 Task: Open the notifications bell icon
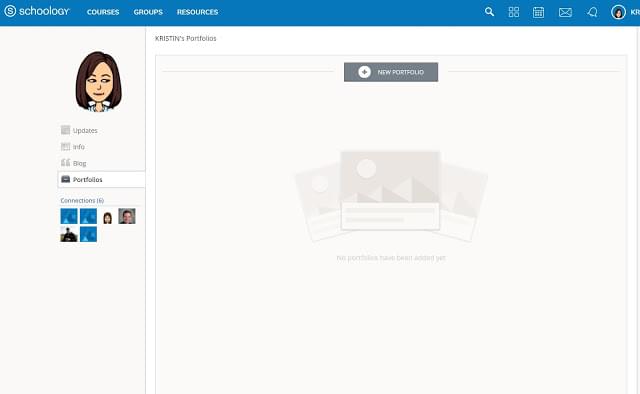pos(593,12)
